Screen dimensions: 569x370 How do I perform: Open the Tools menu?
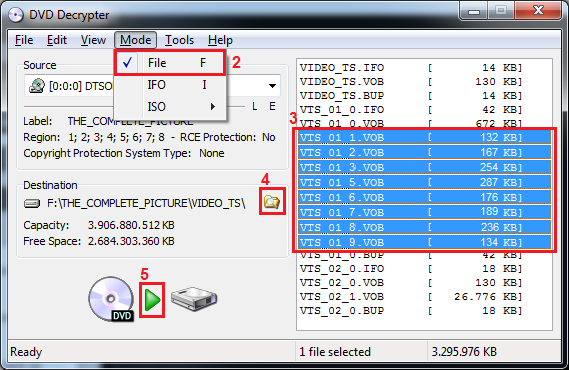point(179,40)
